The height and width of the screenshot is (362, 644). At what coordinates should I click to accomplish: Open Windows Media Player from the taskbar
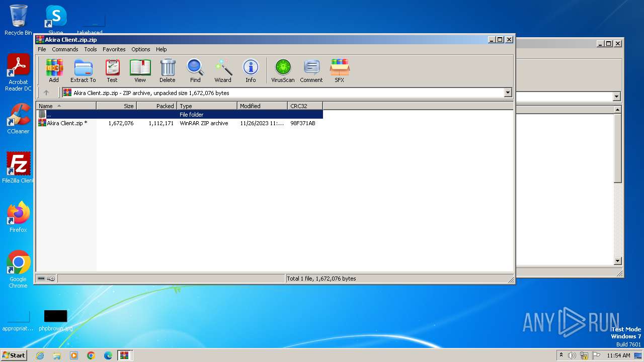(x=74, y=355)
